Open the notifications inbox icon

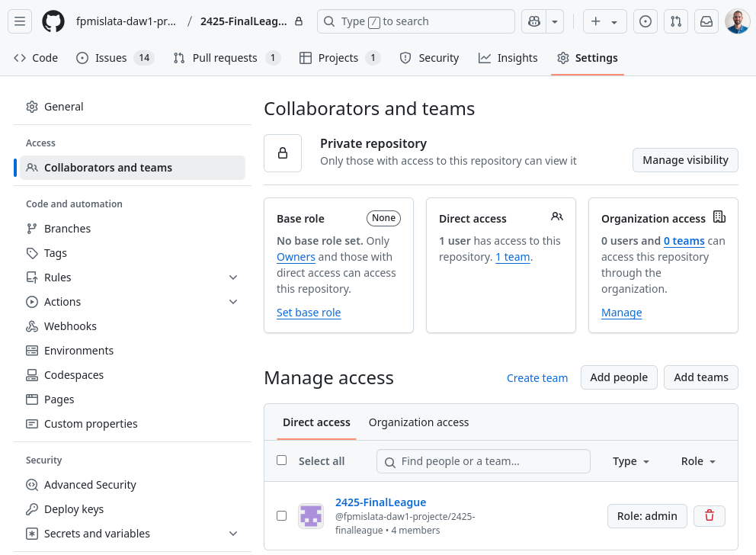(706, 21)
